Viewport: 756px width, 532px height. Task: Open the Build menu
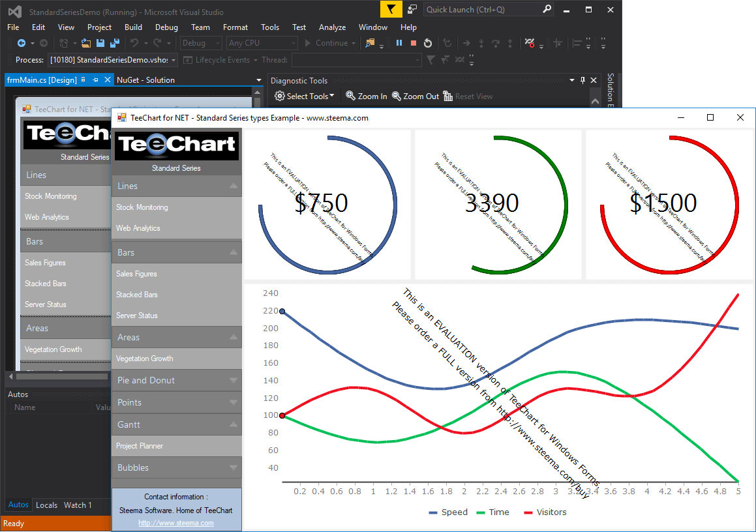click(x=133, y=27)
